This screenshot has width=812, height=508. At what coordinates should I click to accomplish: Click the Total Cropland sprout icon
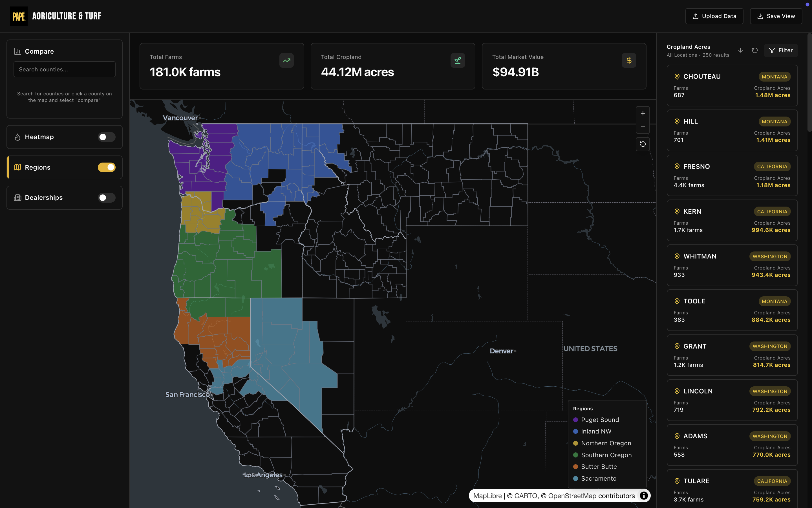click(458, 60)
